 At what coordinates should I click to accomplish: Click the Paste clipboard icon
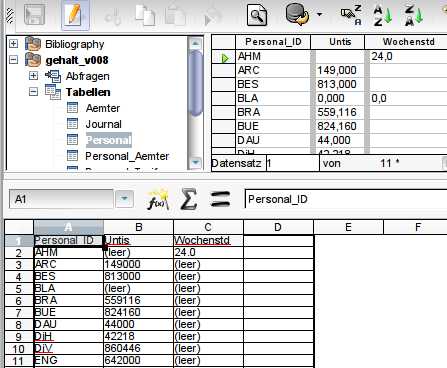[x=175, y=15]
